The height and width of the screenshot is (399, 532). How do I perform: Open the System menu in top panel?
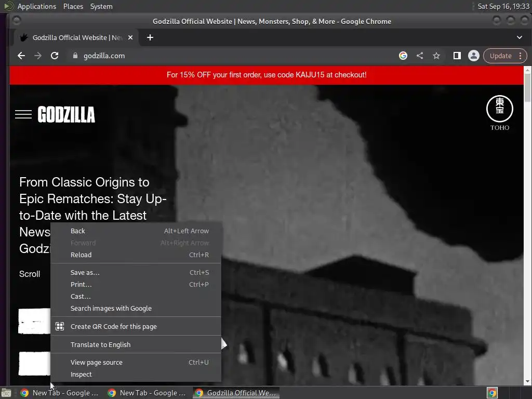coord(101,6)
